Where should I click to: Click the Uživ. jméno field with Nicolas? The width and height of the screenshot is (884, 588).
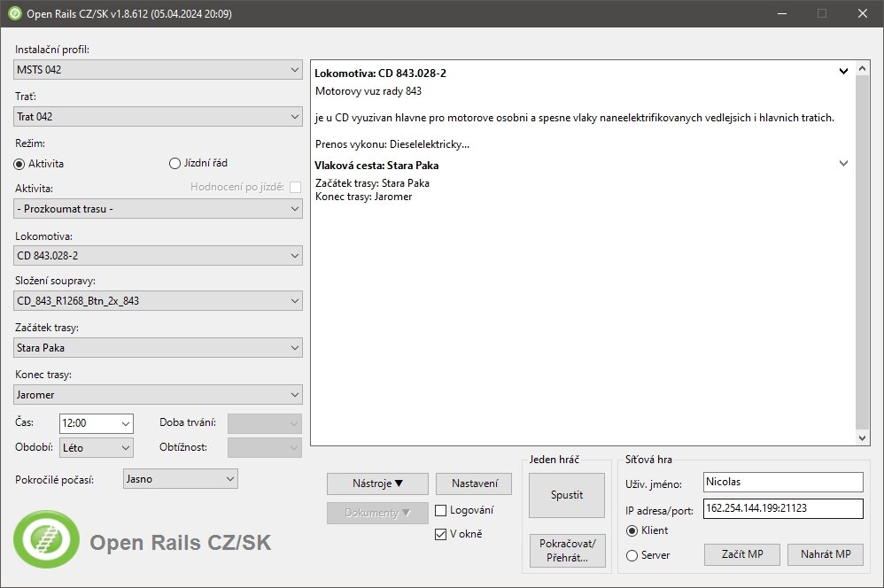click(x=783, y=482)
